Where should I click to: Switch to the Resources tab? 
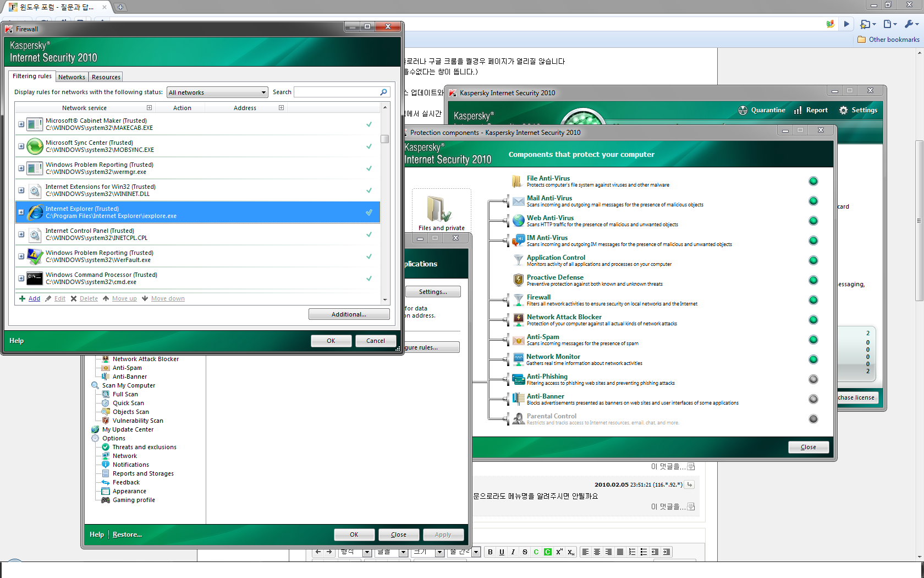[x=106, y=77]
